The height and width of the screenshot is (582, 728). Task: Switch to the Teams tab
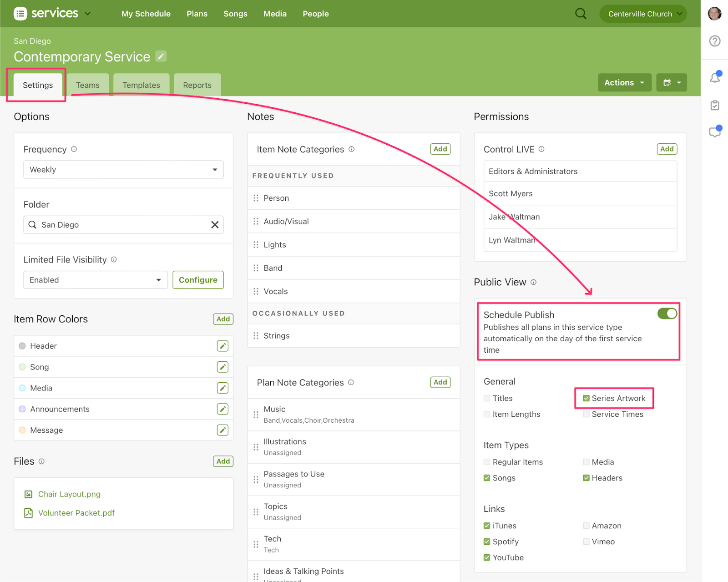pyautogui.click(x=88, y=85)
